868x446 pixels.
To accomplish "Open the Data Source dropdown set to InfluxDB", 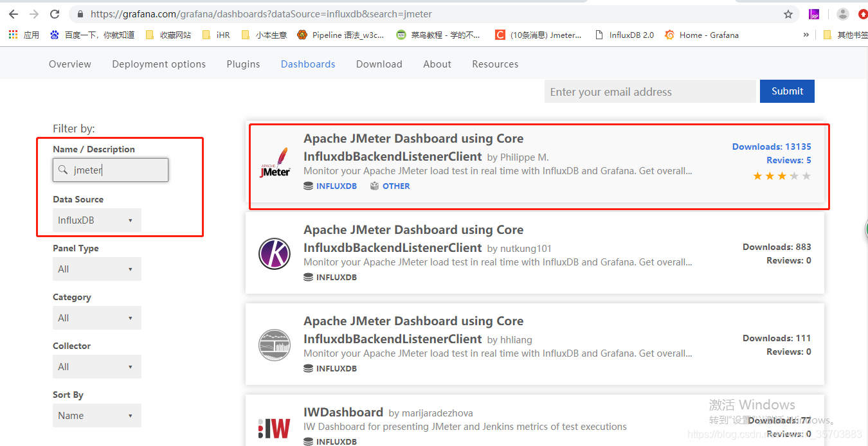I will (97, 220).
